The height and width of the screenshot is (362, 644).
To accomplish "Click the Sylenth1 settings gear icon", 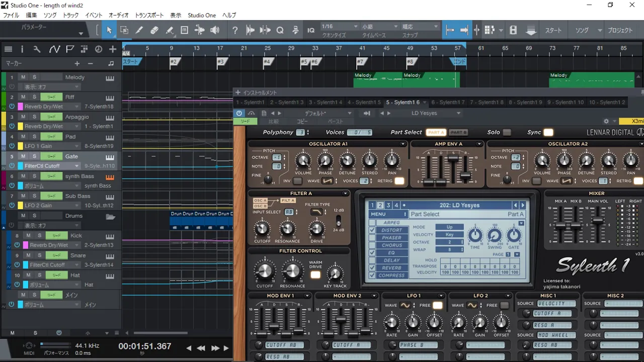I will (x=606, y=121).
